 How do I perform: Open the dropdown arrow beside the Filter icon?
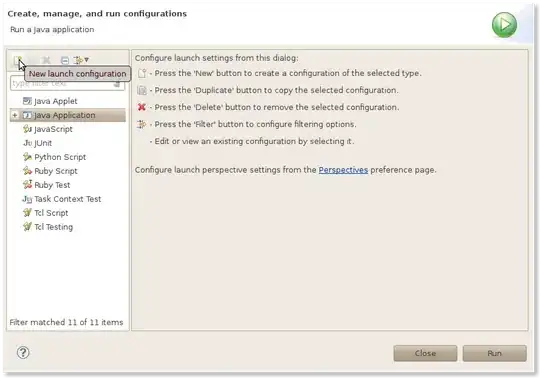point(86,60)
